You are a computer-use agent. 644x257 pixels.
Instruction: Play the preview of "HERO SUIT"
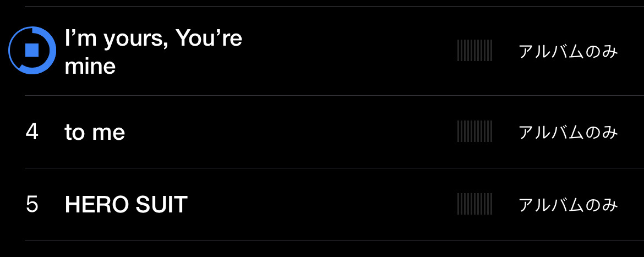pyautogui.click(x=126, y=205)
